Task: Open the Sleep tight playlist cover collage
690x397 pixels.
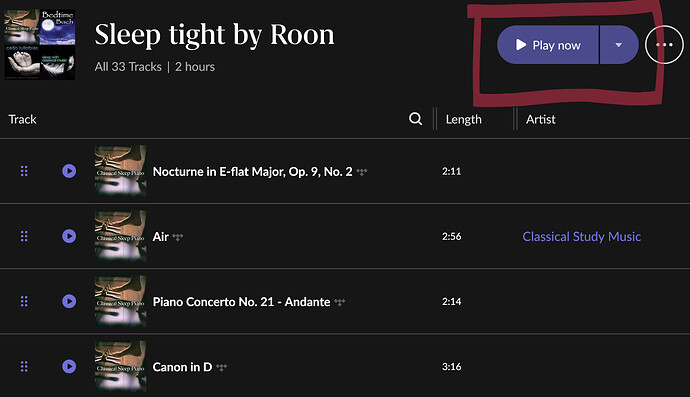Action: coord(40,44)
